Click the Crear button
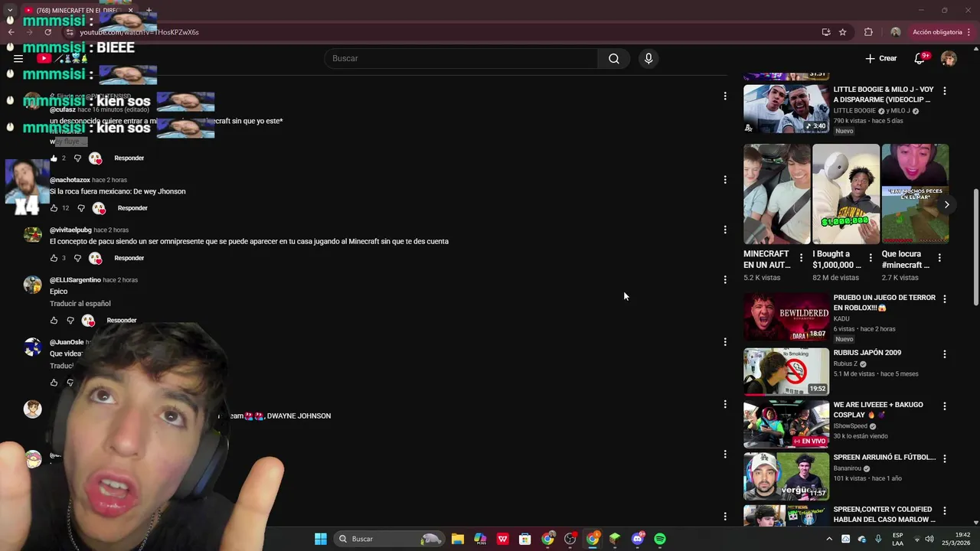This screenshot has height=551, width=980. 881,58
